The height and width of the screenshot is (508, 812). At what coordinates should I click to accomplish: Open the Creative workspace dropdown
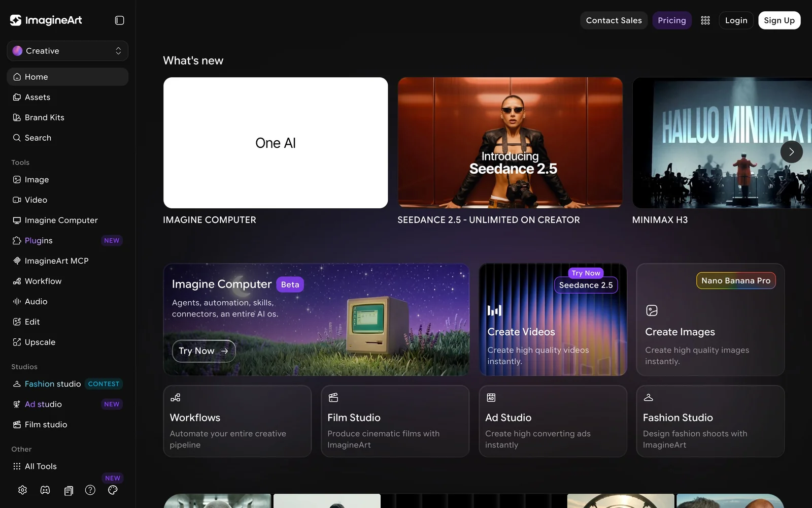(67, 51)
